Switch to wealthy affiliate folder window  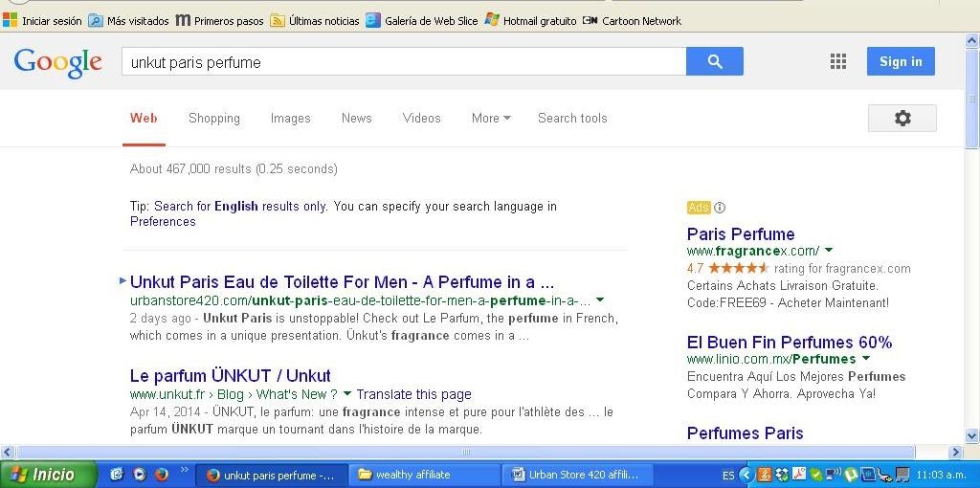click(x=424, y=475)
